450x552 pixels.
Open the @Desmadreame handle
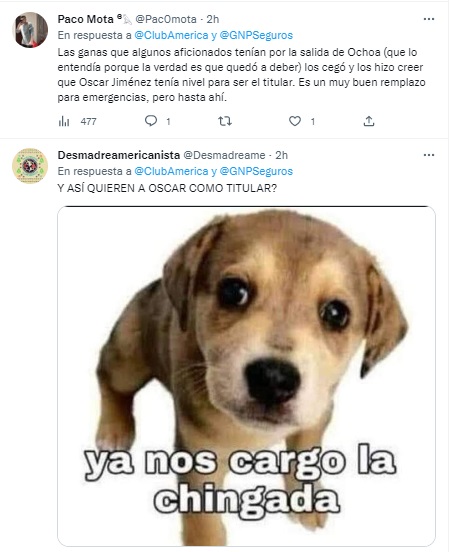224,155
